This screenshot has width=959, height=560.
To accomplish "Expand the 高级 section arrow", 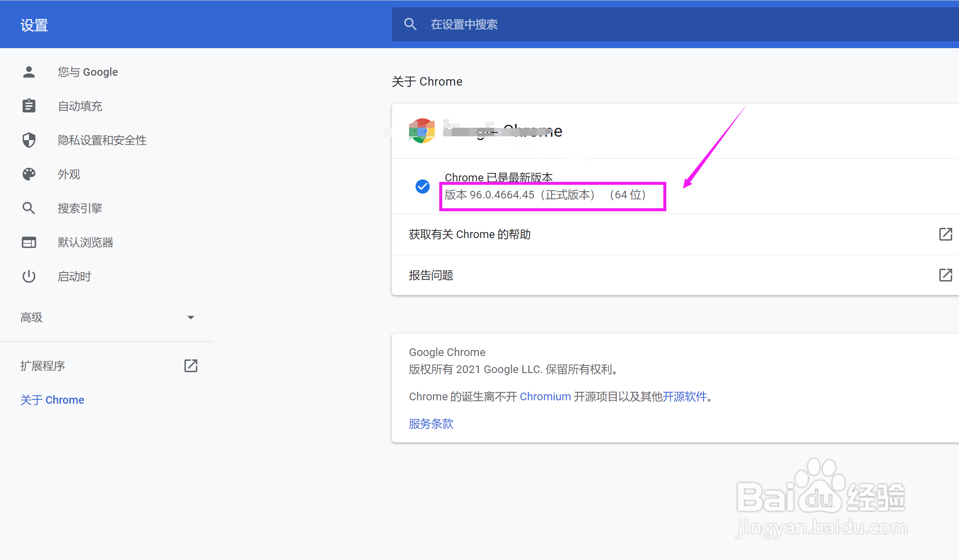I will [x=191, y=317].
